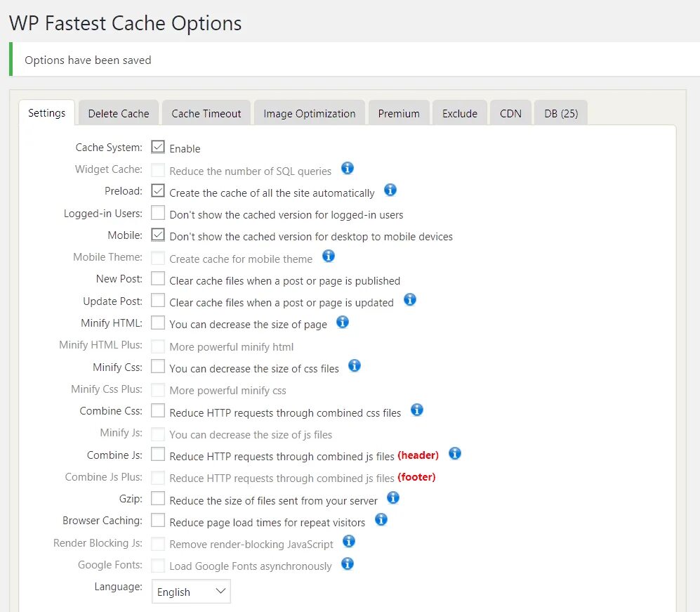Show Minify HTML info tooltip icon

(343, 323)
